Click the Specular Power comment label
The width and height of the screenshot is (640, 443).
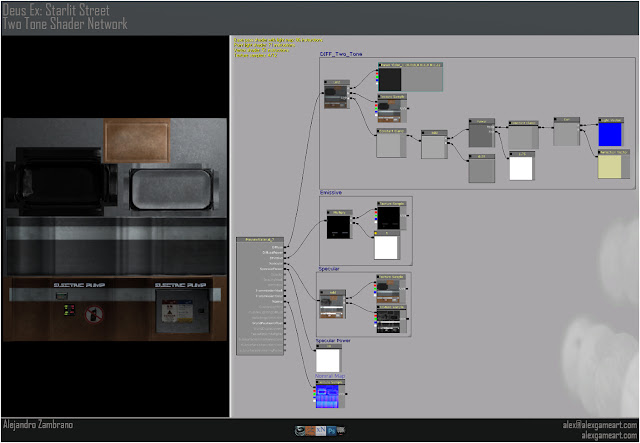click(333, 341)
